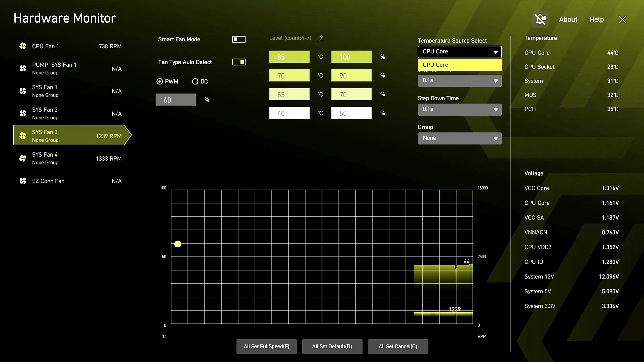Click the 60 percent fan speed field
The width and height of the screenshot is (644, 362).
(176, 100)
